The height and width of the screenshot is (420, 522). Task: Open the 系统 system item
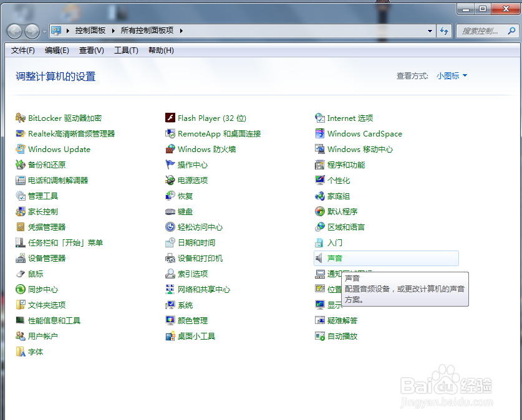tap(185, 305)
